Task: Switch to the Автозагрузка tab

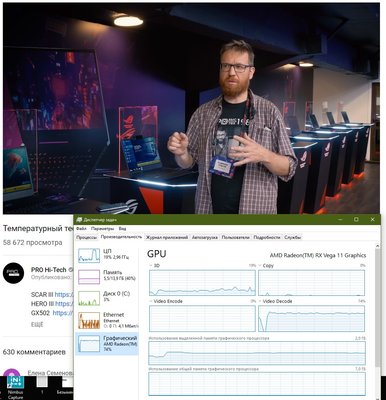Action: click(205, 237)
